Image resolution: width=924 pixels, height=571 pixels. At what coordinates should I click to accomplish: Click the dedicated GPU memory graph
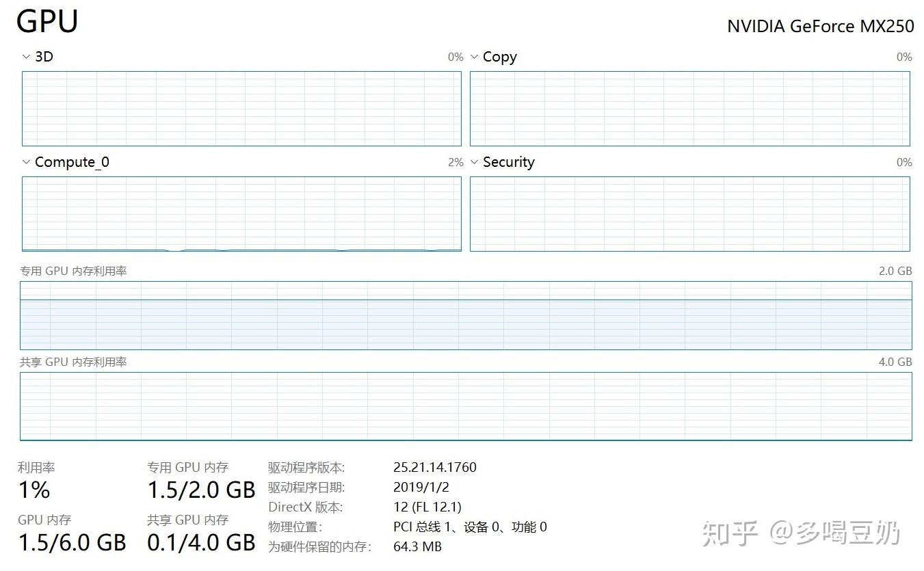pyautogui.click(x=465, y=315)
